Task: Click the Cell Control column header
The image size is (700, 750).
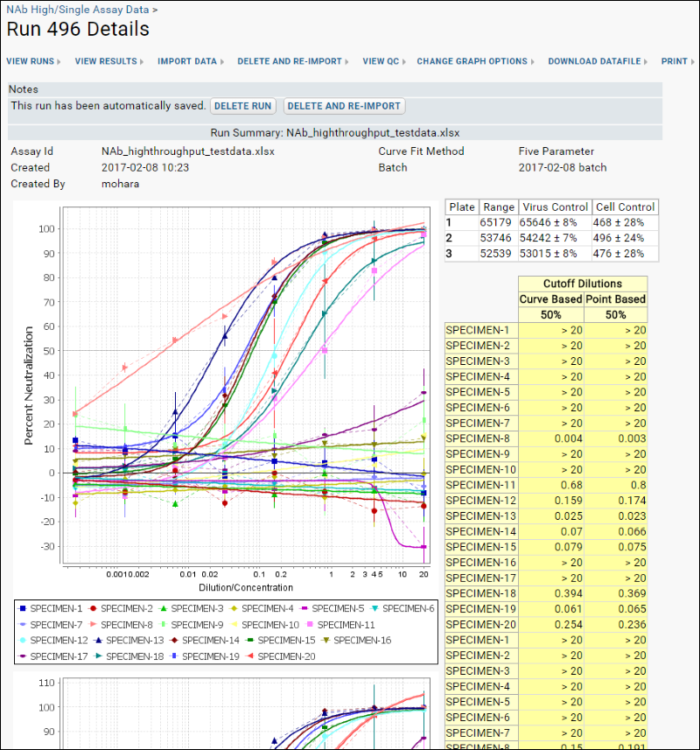Action: (626, 207)
